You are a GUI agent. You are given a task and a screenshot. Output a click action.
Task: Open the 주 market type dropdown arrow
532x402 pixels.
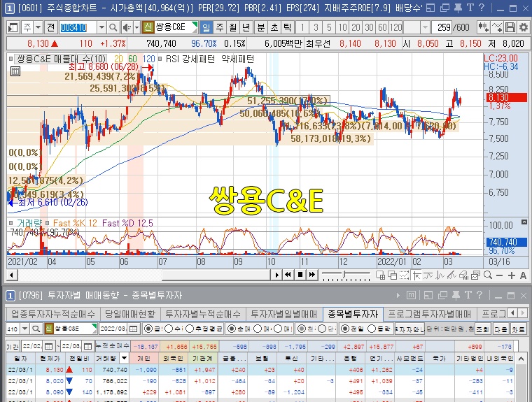pos(38,27)
